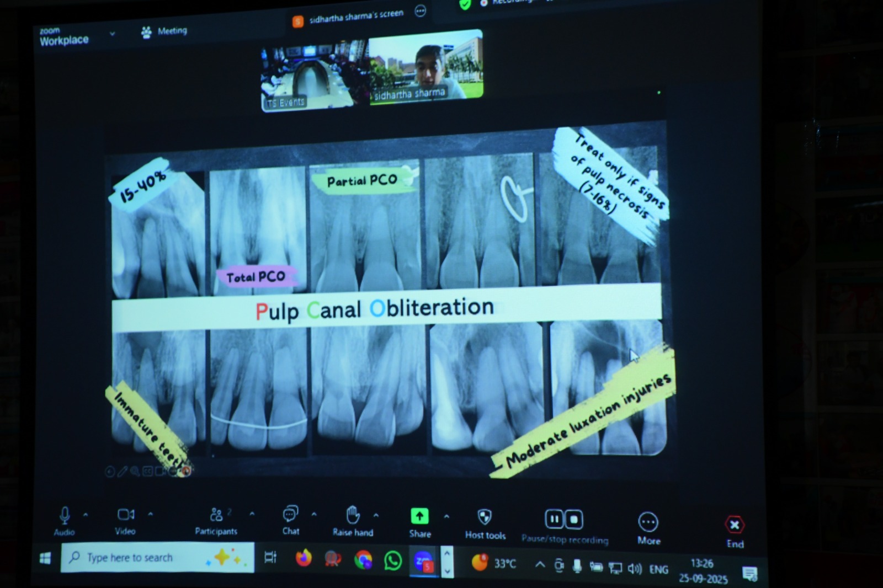This screenshot has width=883, height=588.
Task: Open the More options menu
Action: (x=648, y=522)
